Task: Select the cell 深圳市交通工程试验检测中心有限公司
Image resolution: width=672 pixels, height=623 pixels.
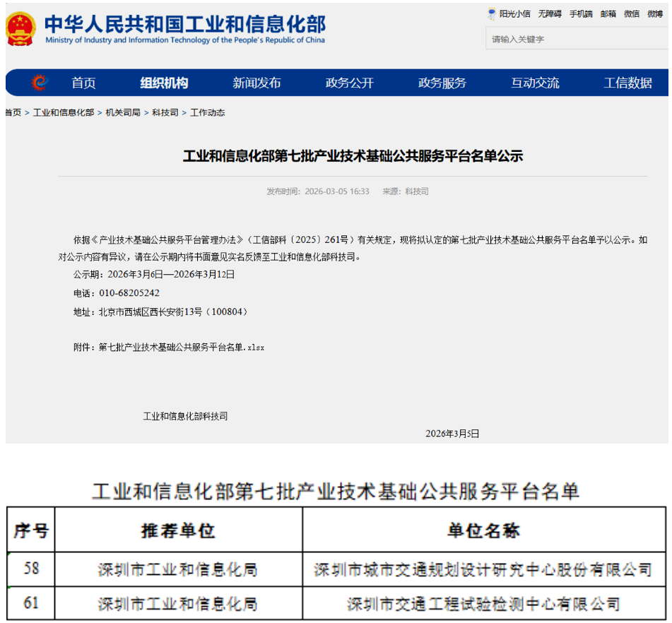Action: 483,604
